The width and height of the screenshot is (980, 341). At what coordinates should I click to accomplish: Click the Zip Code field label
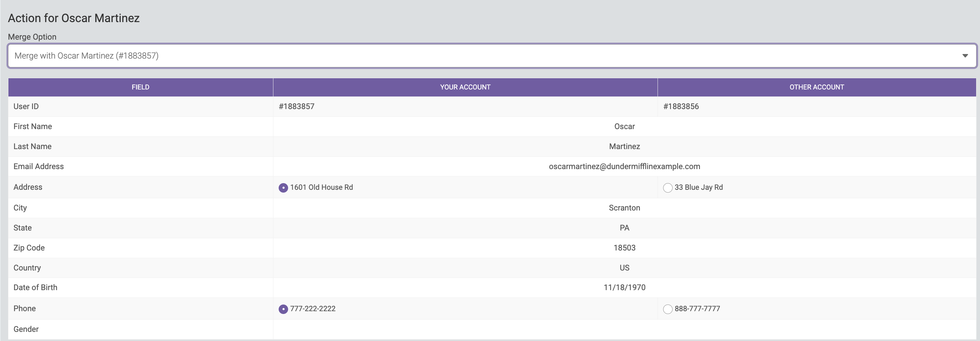[29, 248]
